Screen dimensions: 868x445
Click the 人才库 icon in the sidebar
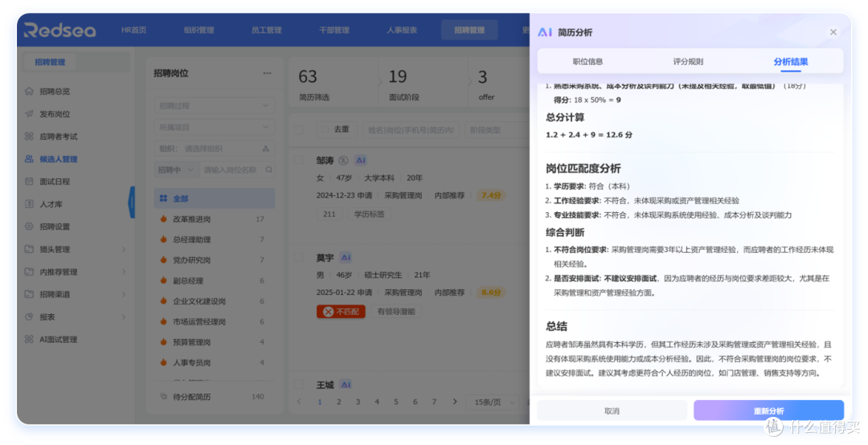tap(30, 204)
